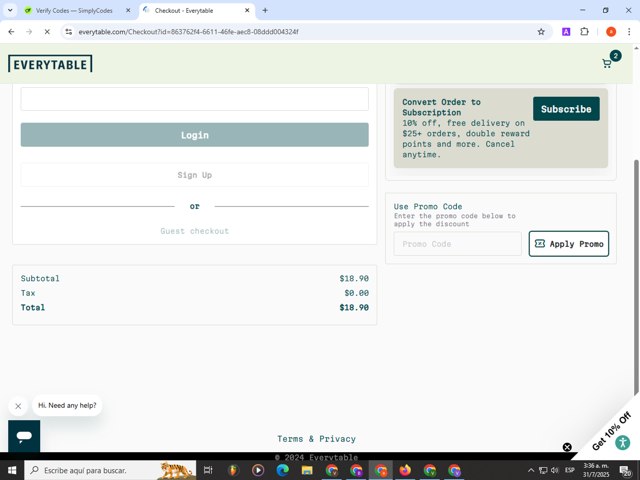Click the volume icon in system tray
The height and width of the screenshot is (480, 640).
[x=554, y=470]
